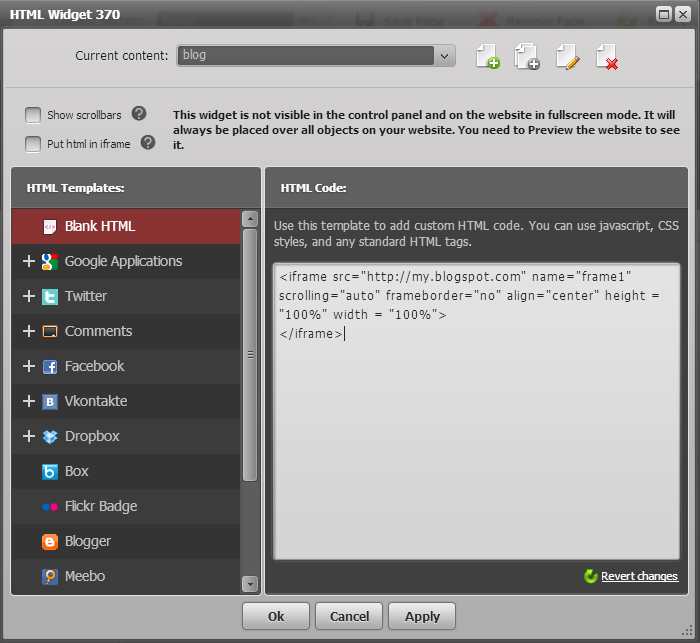Expand the Vkontakte templates group

29,401
